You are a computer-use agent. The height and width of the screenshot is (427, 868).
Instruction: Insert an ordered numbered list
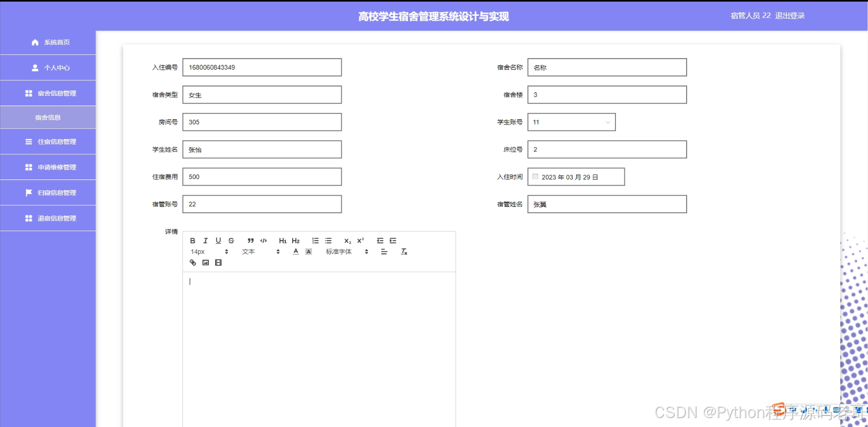[x=315, y=241]
